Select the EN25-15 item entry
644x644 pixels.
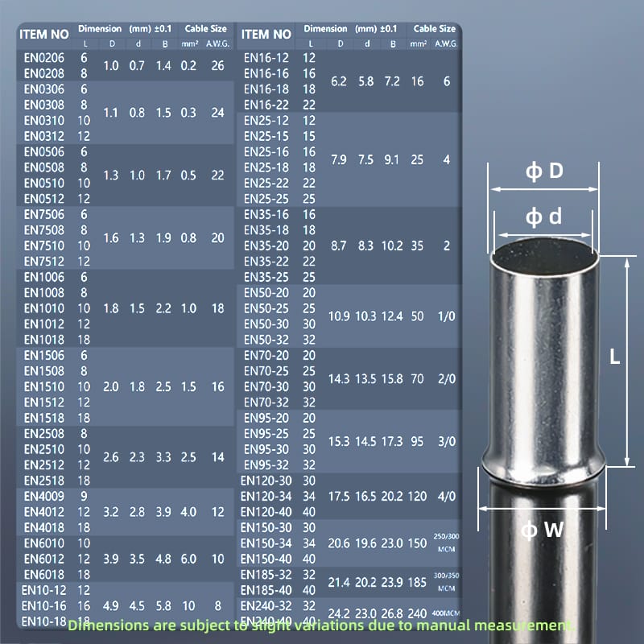point(266,136)
